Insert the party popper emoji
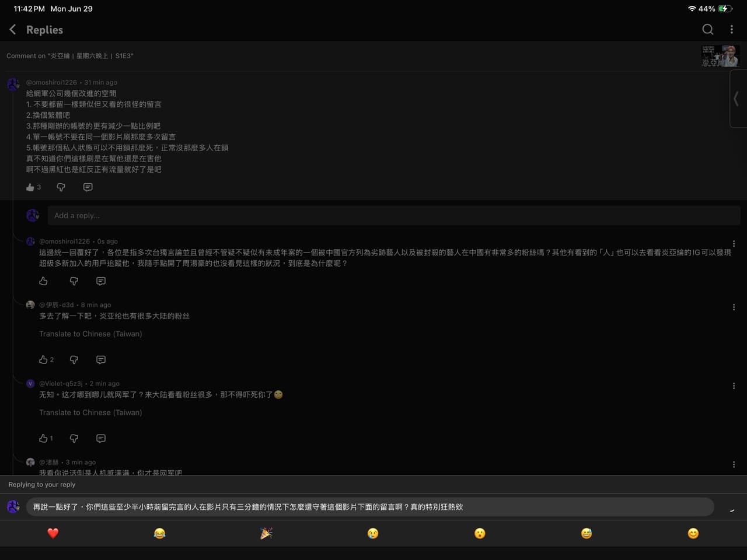747x560 pixels. pyautogui.click(x=266, y=533)
